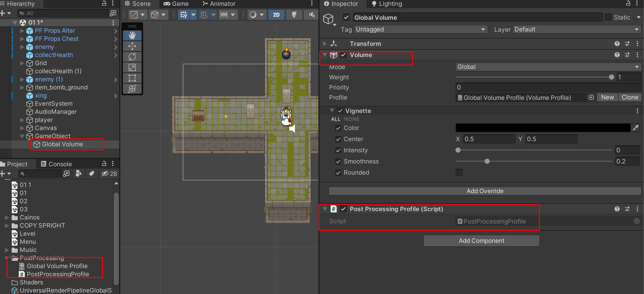Toggle scene lighting
This screenshot has height=294, width=644.
click(294, 14)
